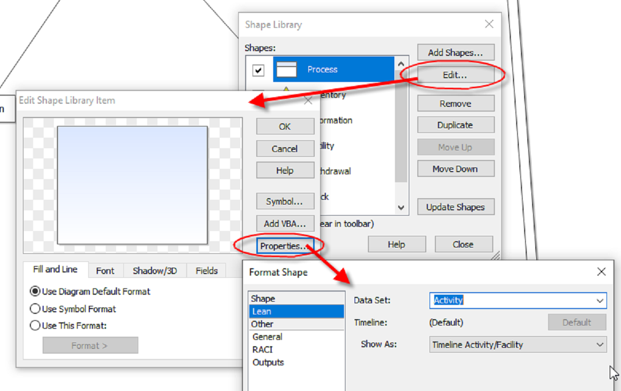Expand the Data Set dropdown arrow
The image size is (621, 391).
(x=600, y=301)
